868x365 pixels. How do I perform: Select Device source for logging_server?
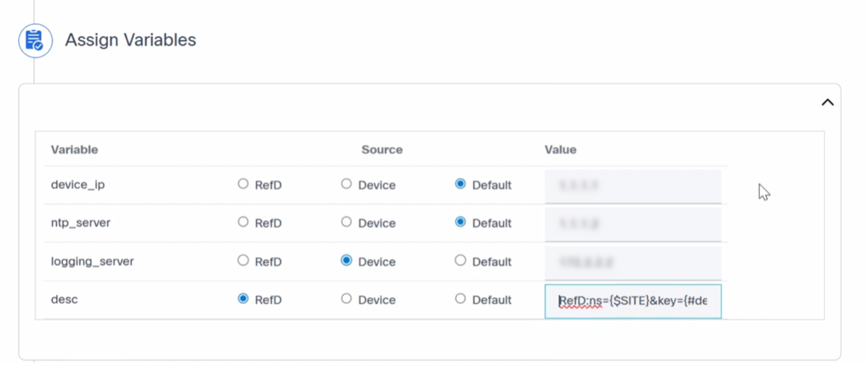pyautogui.click(x=346, y=260)
